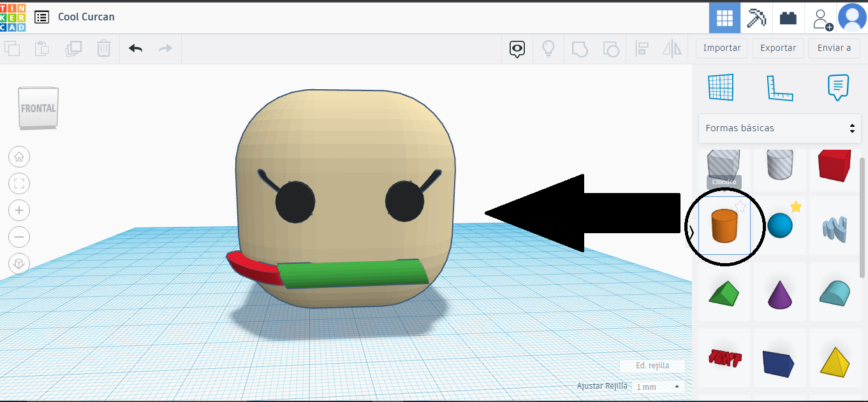The image size is (868, 402).
Task: Click the Ed. rejilla button
Action: 652,366
